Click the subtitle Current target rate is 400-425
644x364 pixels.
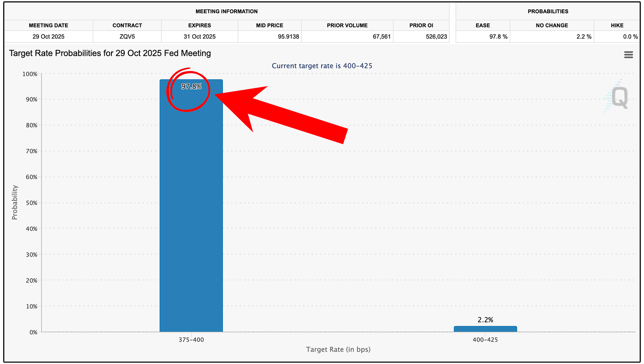(x=322, y=66)
